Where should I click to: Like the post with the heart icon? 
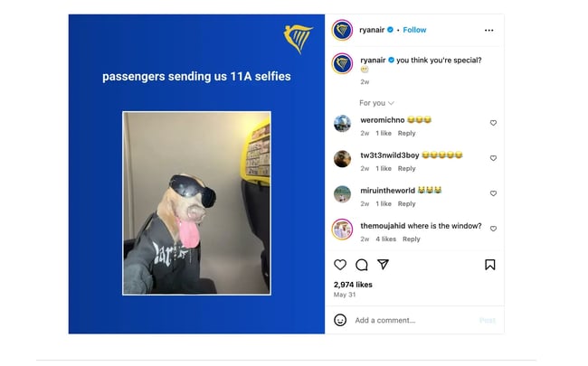tap(340, 265)
